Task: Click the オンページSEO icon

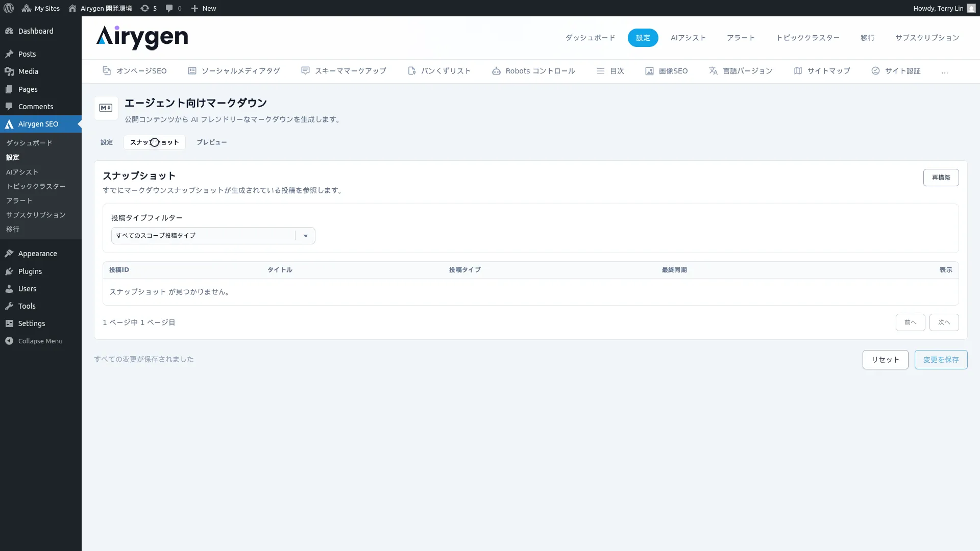Action: coord(107,71)
